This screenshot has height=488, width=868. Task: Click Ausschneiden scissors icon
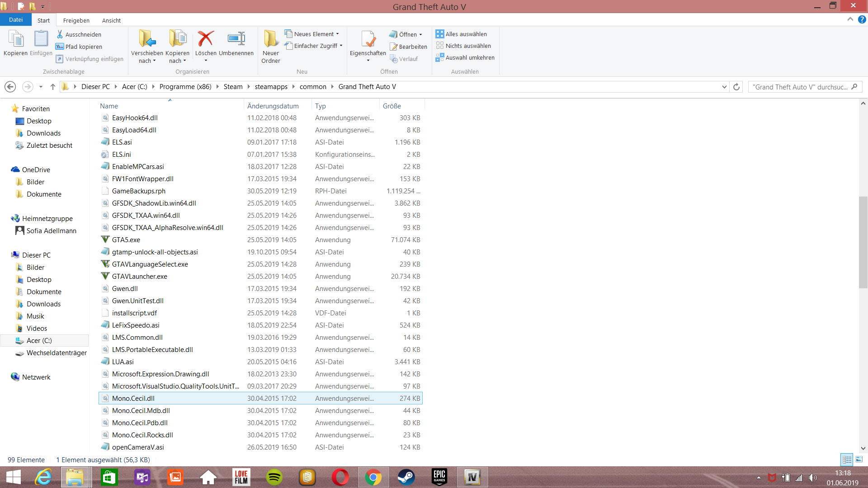click(60, 34)
